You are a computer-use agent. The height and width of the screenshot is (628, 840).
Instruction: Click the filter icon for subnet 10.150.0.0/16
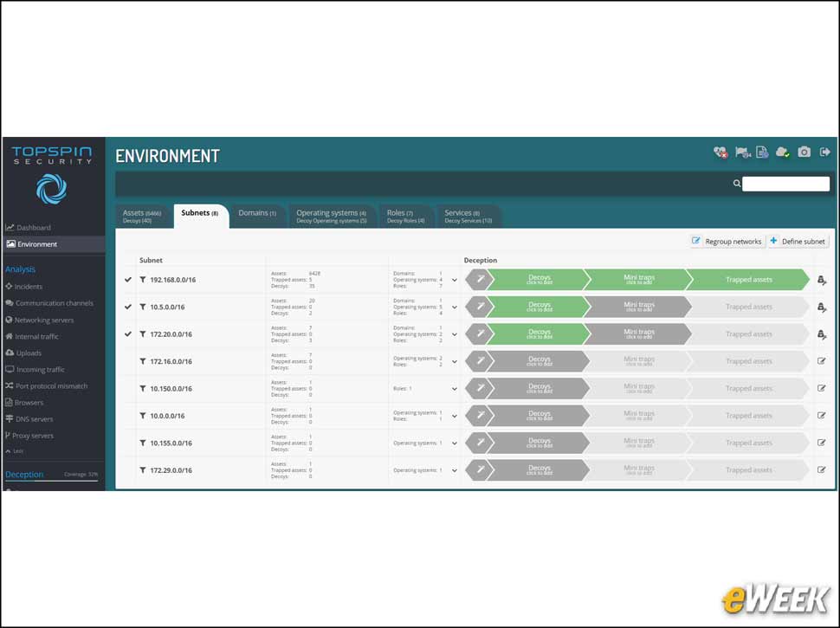click(x=143, y=388)
